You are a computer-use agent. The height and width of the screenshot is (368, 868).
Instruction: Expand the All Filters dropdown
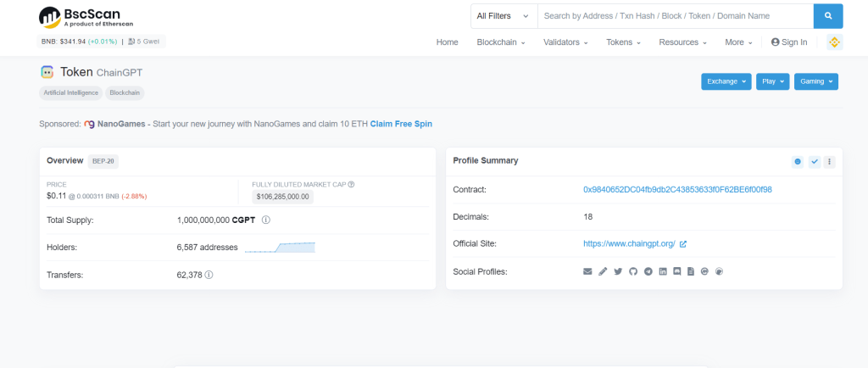(504, 16)
